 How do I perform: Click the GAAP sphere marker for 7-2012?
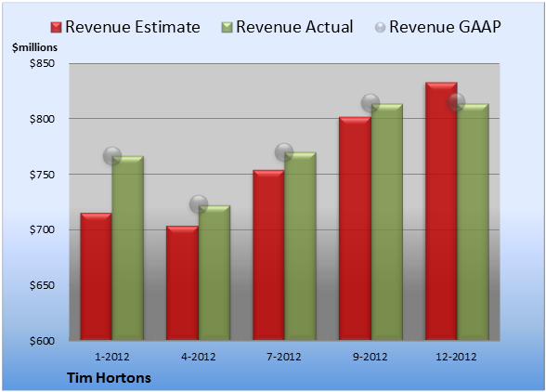tap(284, 152)
